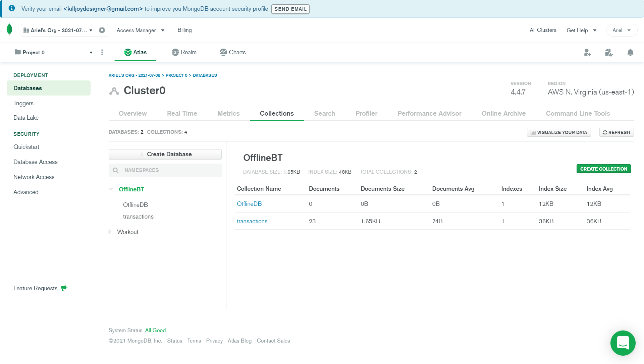The width and height of the screenshot is (644, 364).
Task: Click the Feature Requests megaphone icon
Action: coord(64,288)
